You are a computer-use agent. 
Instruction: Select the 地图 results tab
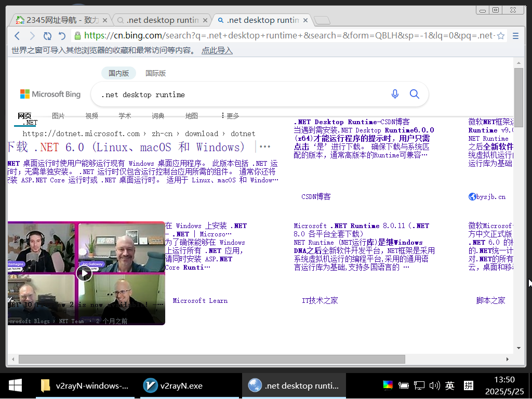[x=191, y=116]
